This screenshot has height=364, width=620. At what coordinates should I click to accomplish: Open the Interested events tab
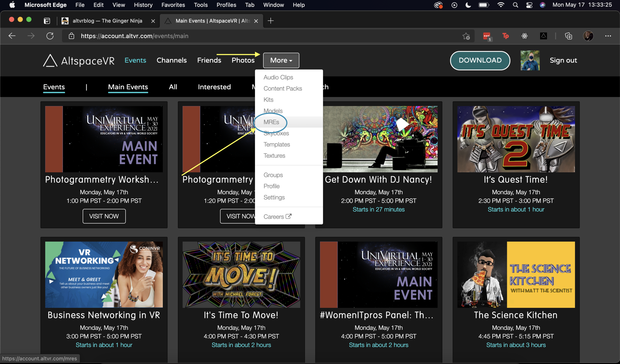coord(214,87)
